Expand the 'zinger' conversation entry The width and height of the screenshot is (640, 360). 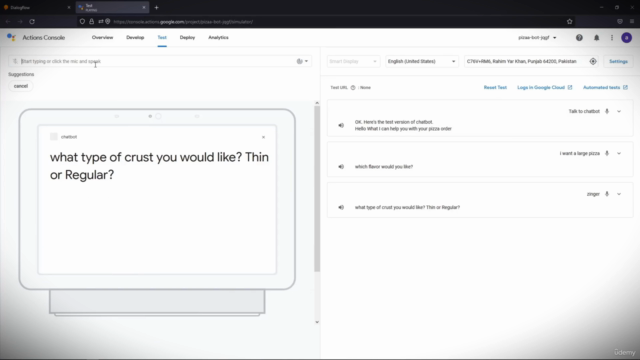tap(619, 194)
